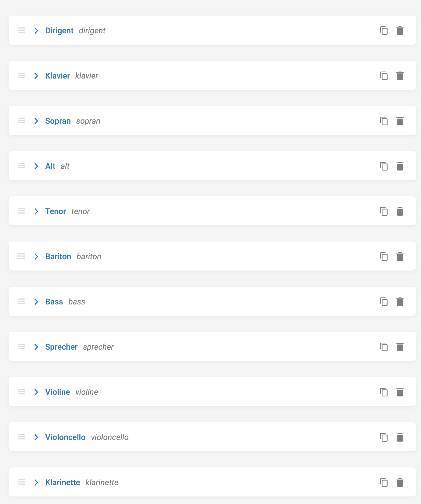Select the Bariton drag handle
The height and width of the screenshot is (504, 421).
click(x=22, y=256)
